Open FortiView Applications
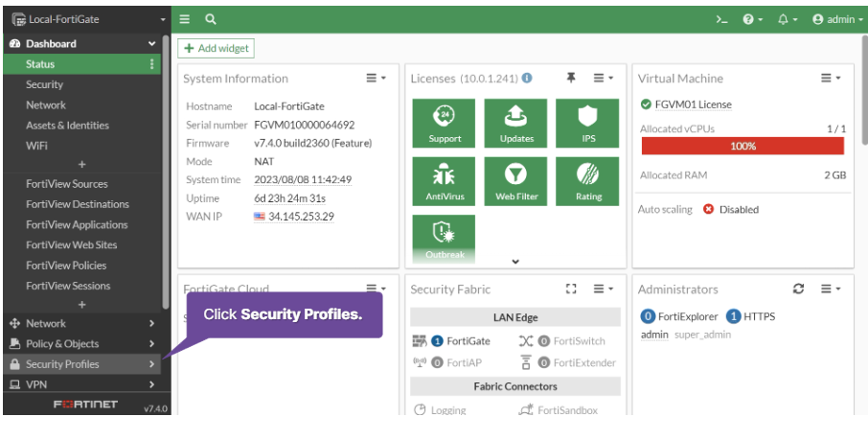The height and width of the screenshot is (440, 868). (x=77, y=225)
